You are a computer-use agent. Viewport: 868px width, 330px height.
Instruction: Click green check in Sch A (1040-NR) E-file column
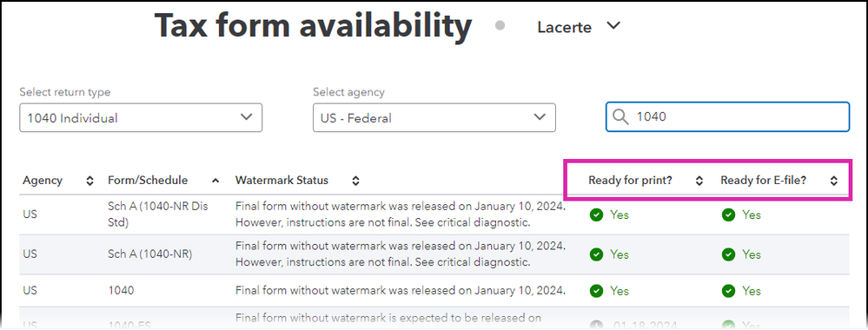pyautogui.click(x=728, y=254)
